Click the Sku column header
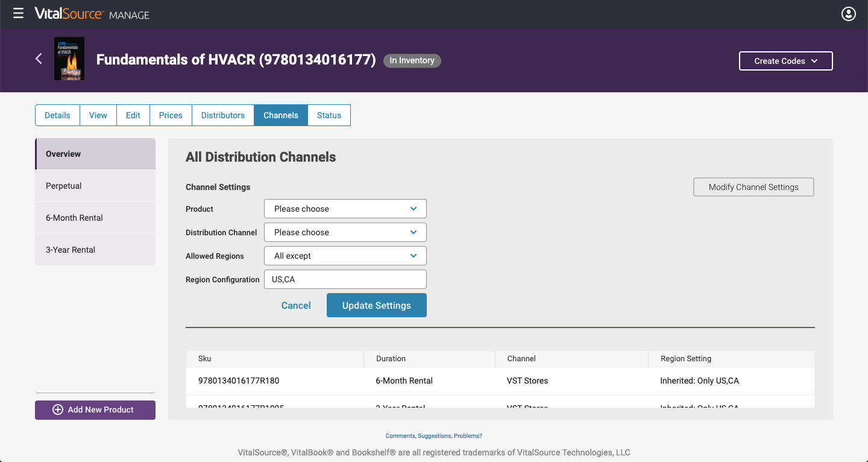This screenshot has height=462, width=868. click(275, 358)
